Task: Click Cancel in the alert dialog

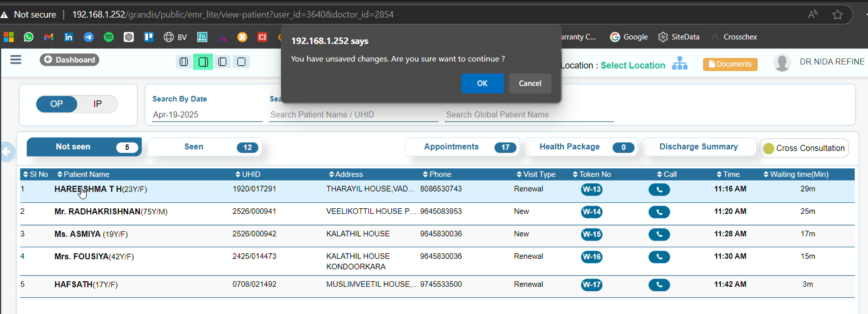Action: tap(530, 83)
